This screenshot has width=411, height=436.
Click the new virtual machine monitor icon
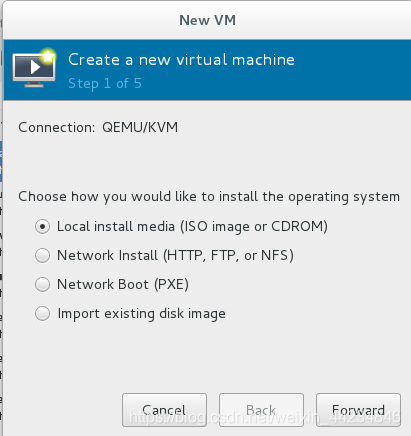point(34,68)
